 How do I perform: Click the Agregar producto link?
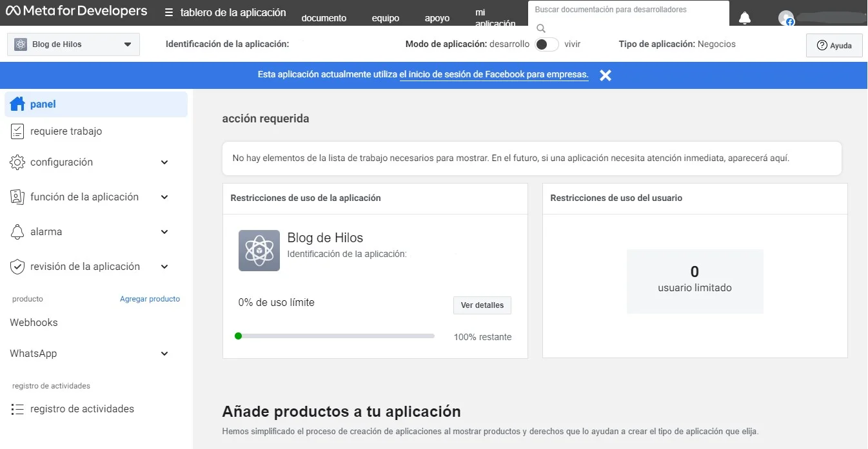(150, 299)
